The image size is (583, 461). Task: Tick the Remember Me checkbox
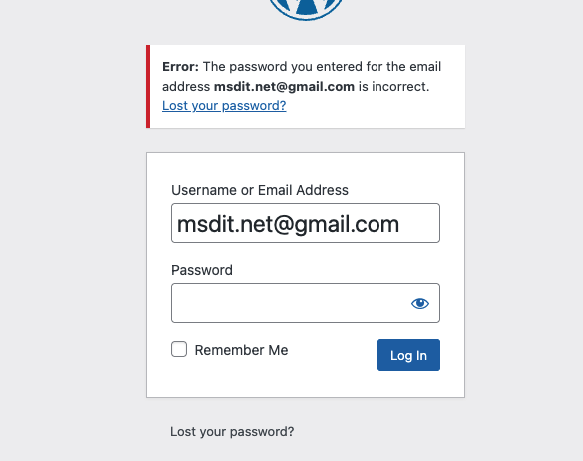[x=179, y=349]
